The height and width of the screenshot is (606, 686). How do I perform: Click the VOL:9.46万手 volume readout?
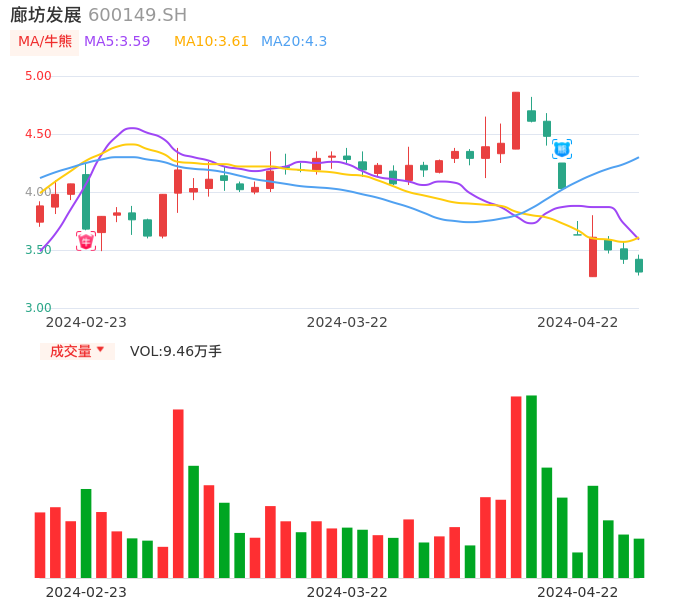(176, 351)
